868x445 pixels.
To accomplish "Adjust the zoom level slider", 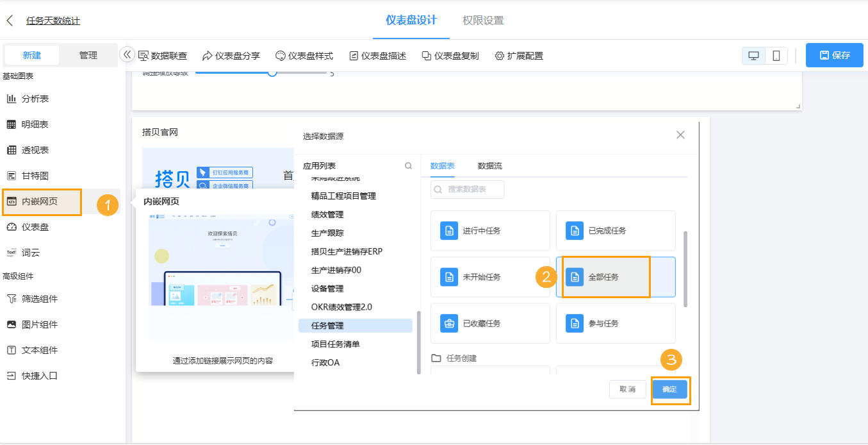I will 272,73.
